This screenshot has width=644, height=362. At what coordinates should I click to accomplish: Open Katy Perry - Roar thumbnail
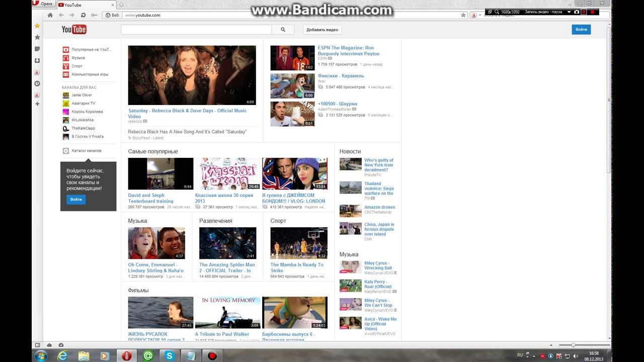coord(351,286)
